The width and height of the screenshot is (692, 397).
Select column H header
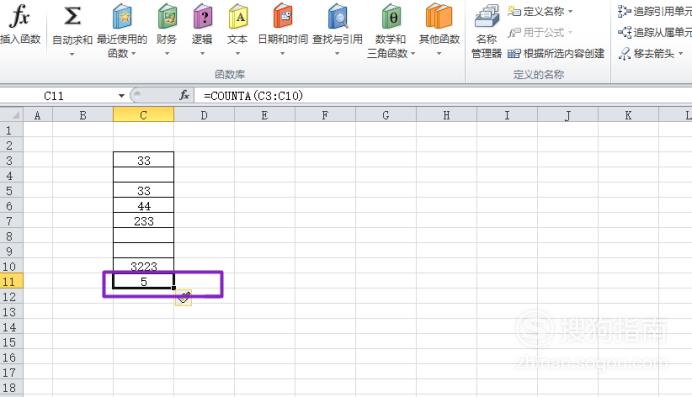point(446,115)
